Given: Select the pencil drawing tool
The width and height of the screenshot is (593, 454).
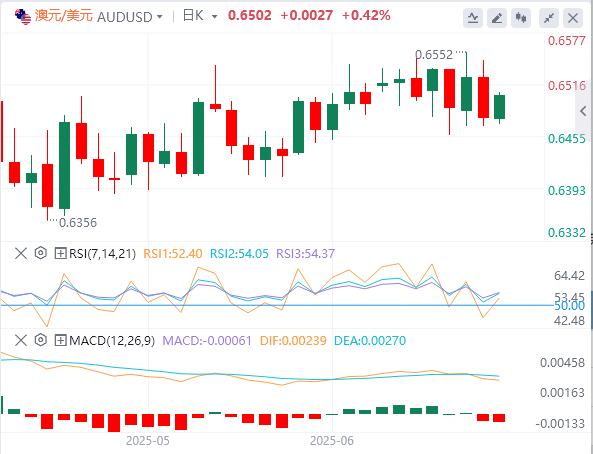Looking at the screenshot, I should [x=497, y=18].
